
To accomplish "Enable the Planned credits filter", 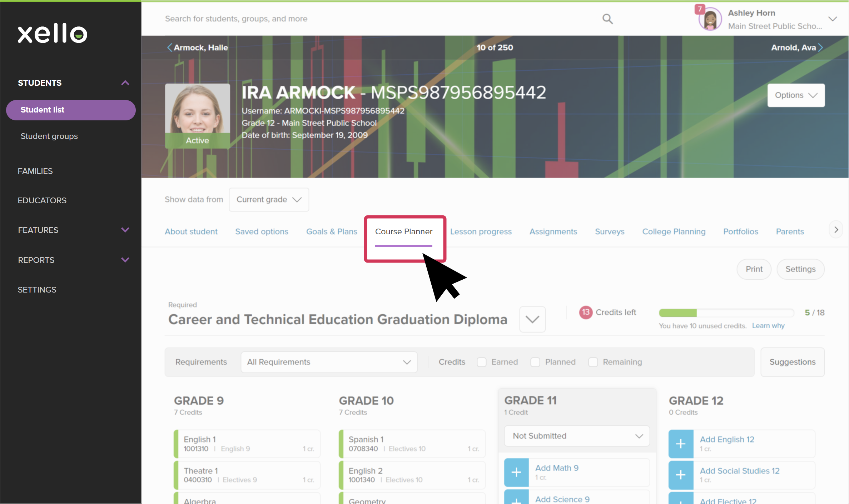I will [x=535, y=362].
